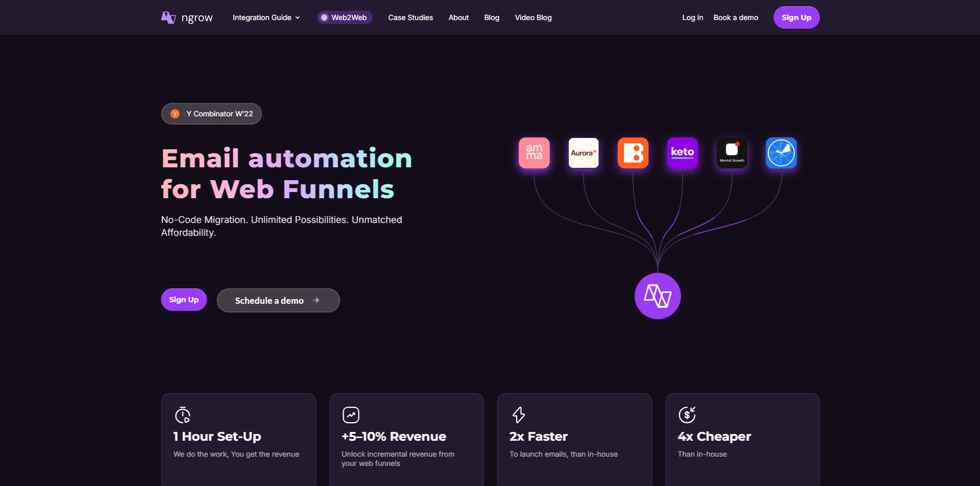Open the Integration Guide dropdown
This screenshot has height=486, width=980.
[x=266, y=18]
